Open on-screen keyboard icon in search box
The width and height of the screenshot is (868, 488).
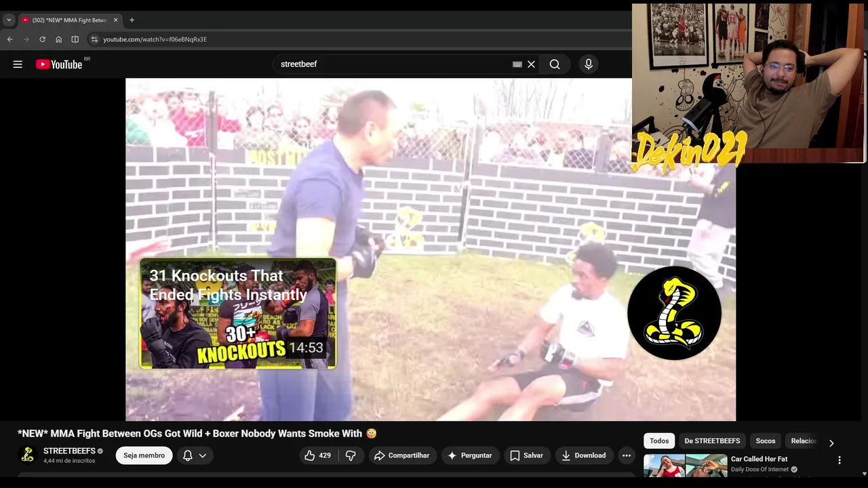[x=517, y=64]
